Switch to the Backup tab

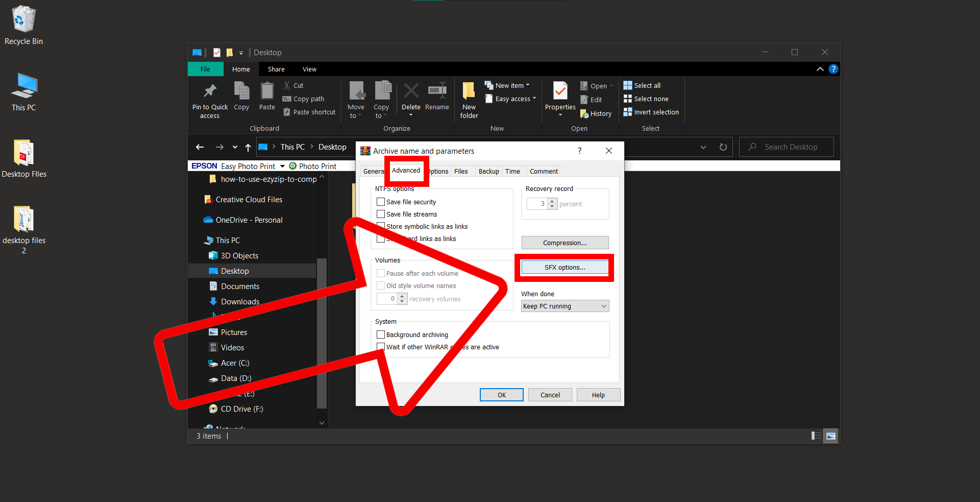pos(488,171)
